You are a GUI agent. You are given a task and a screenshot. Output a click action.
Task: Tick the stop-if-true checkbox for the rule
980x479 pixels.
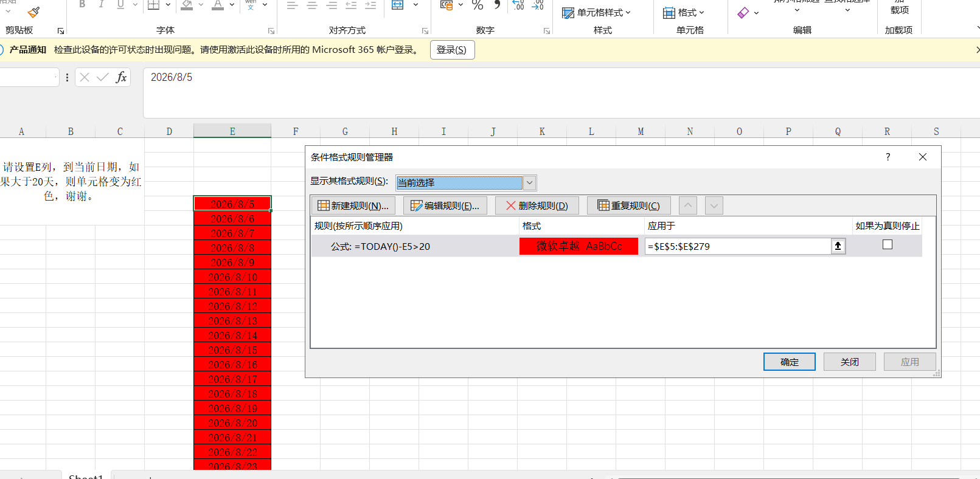[888, 244]
